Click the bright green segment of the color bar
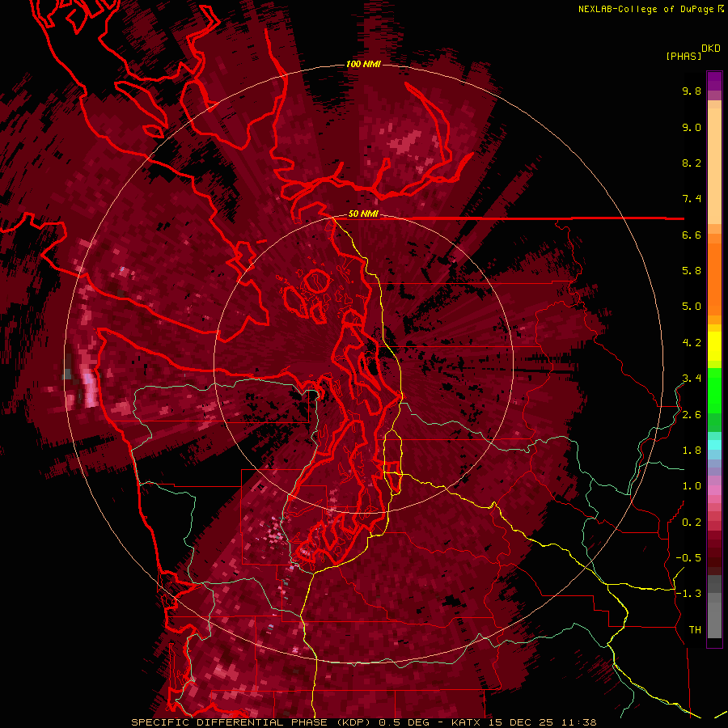The image size is (728, 728). [x=714, y=390]
